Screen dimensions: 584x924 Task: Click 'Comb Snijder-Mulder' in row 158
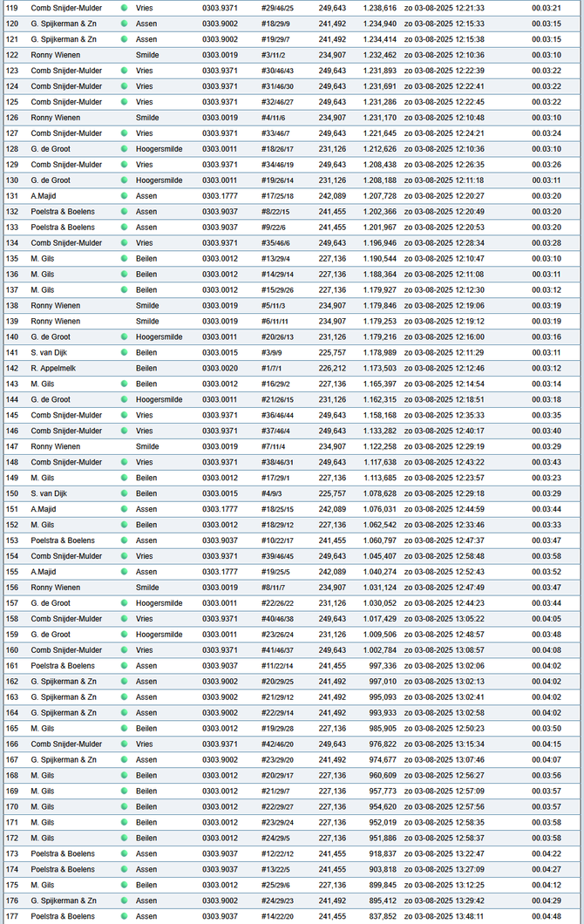tap(66, 619)
